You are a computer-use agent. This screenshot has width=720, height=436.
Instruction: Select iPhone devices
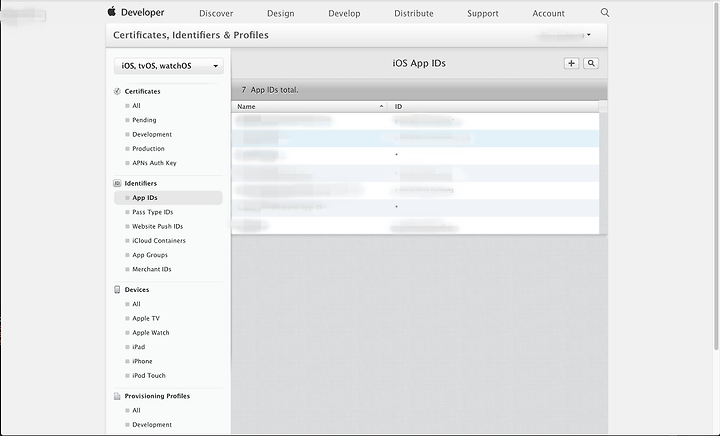pyautogui.click(x=142, y=361)
